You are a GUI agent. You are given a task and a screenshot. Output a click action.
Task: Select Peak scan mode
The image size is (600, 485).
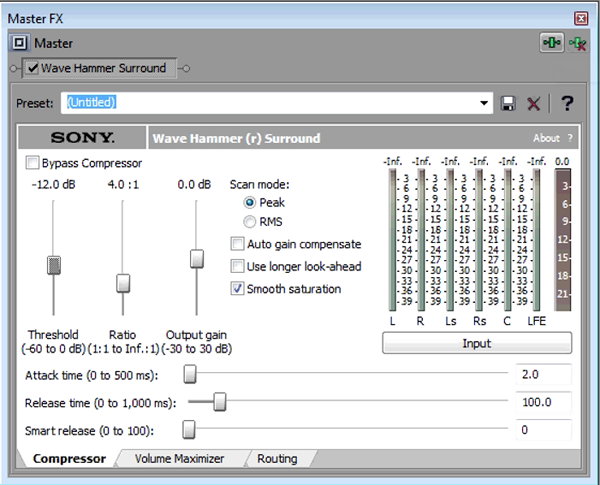pyautogui.click(x=249, y=202)
